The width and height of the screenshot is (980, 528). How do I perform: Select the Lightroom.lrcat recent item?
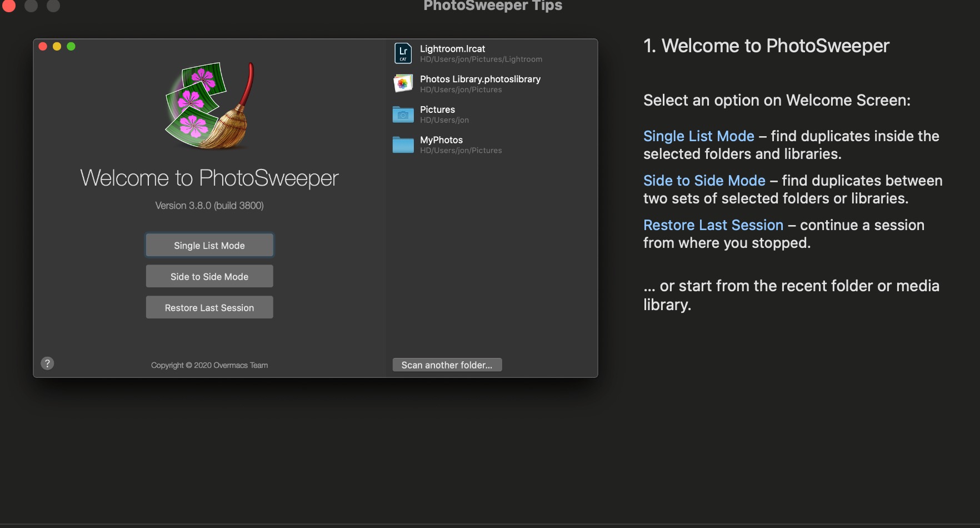click(453, 49)
